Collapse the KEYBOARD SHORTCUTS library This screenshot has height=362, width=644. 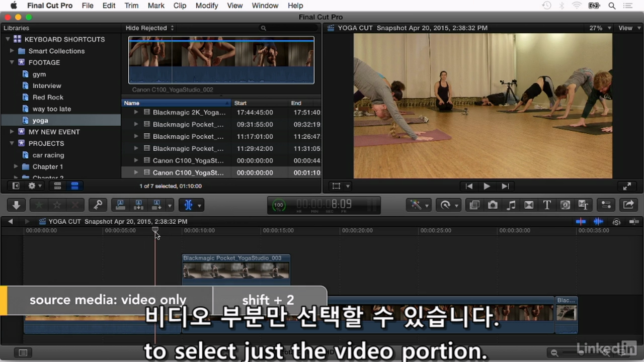coord(8,39)
